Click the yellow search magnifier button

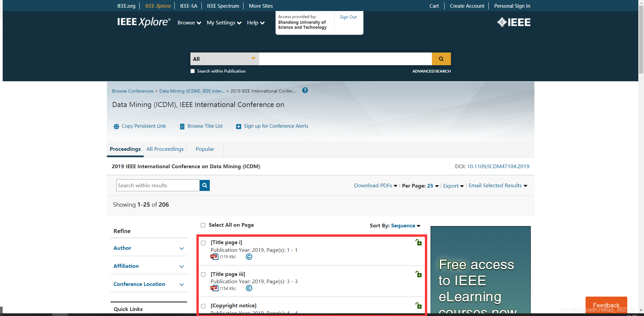(x=441, y=59)
